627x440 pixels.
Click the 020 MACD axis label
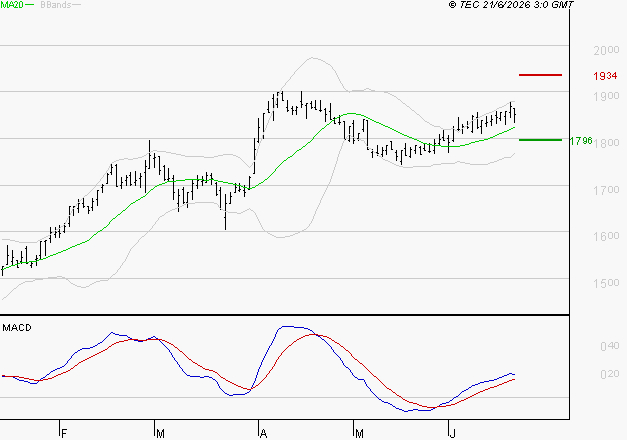click(610, 374)
